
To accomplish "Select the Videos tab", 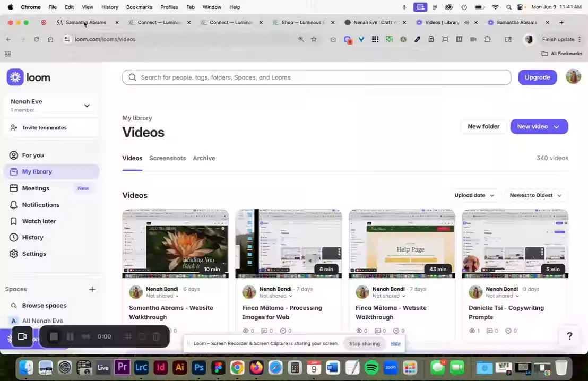I will [x=132, y=158].
